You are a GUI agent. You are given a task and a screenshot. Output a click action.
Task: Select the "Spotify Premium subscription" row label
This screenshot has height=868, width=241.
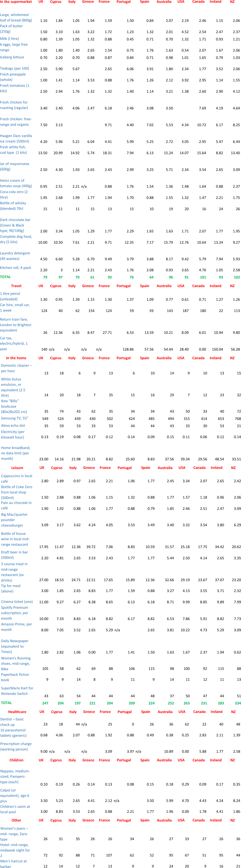(15, 613)
